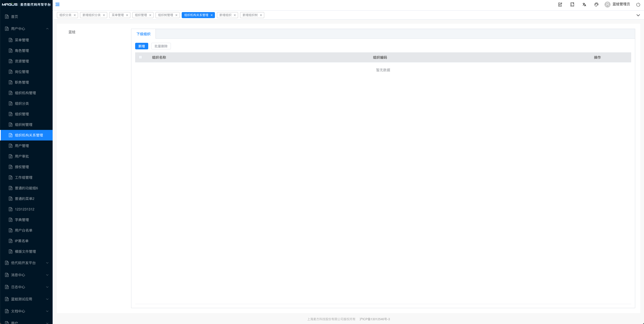
Task: Close the 新增组织 tab
Action: coord(235,15)
